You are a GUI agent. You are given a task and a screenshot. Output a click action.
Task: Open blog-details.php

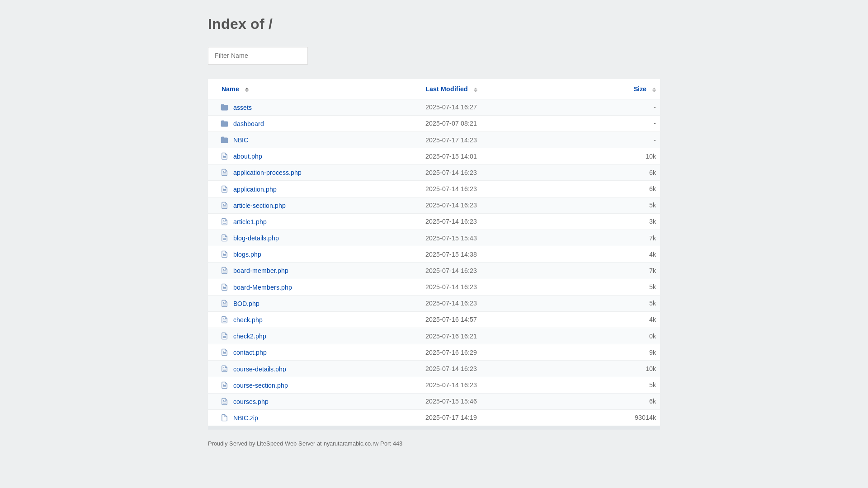(256, 238)
